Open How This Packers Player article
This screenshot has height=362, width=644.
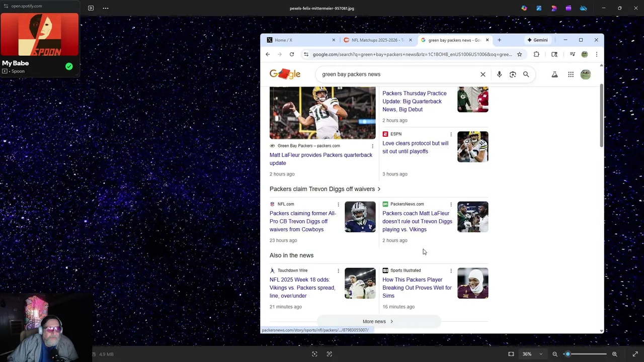(x=417, y=288)
